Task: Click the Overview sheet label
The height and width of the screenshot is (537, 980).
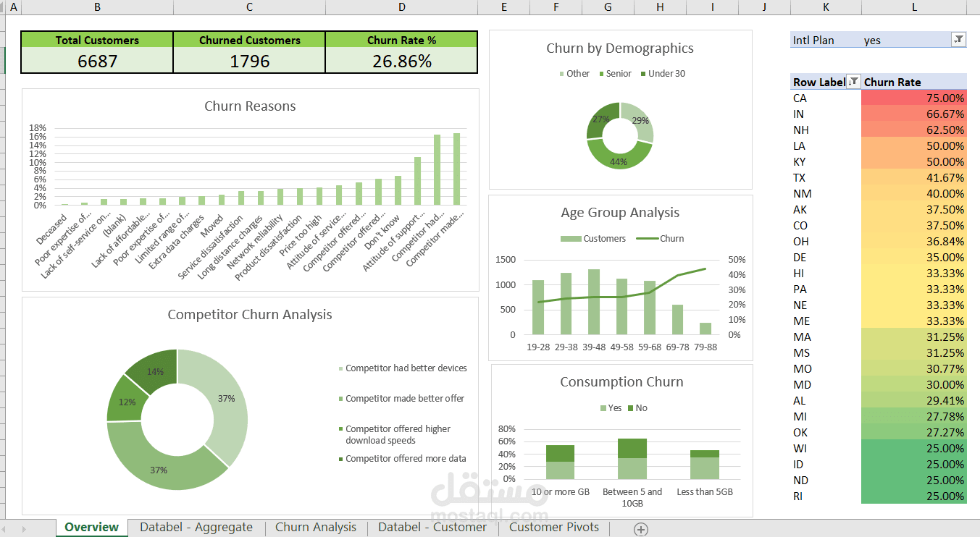Action: point(91,527)
